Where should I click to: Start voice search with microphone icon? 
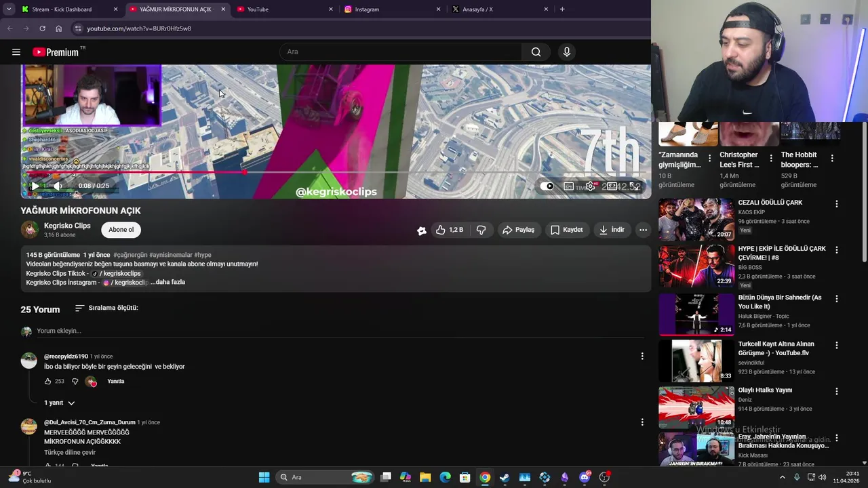(567, 52)
